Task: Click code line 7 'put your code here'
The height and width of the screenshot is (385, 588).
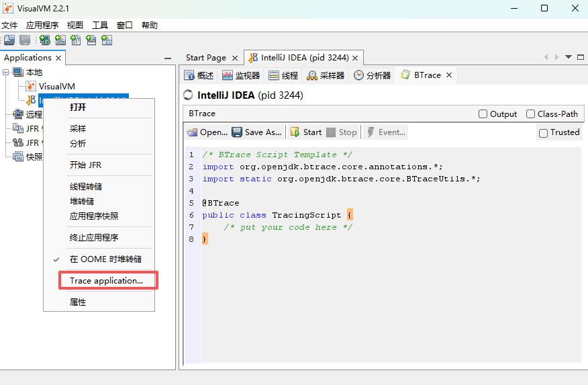Action: pos(288,227)
